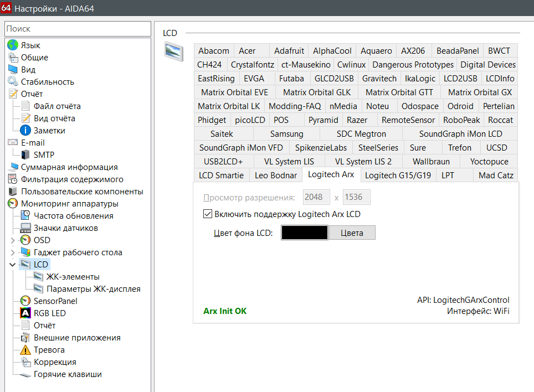
Task: Click the Поиск search field
Action: 78,29
